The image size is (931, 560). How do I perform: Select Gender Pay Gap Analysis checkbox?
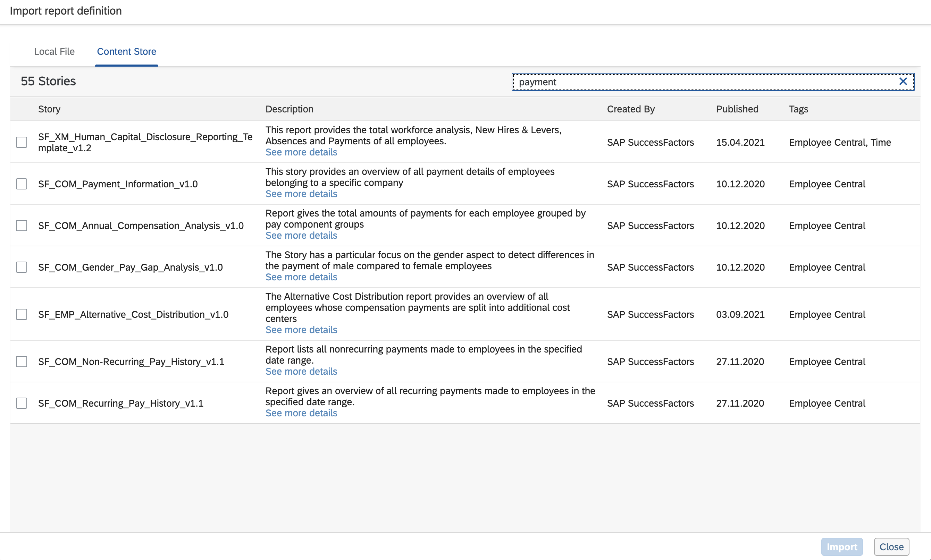(22, 267)
